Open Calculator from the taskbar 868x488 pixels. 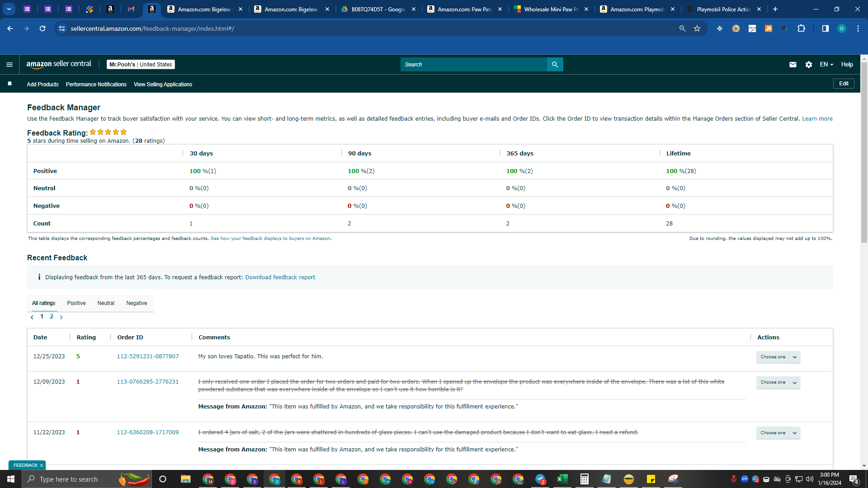[585, 479]
